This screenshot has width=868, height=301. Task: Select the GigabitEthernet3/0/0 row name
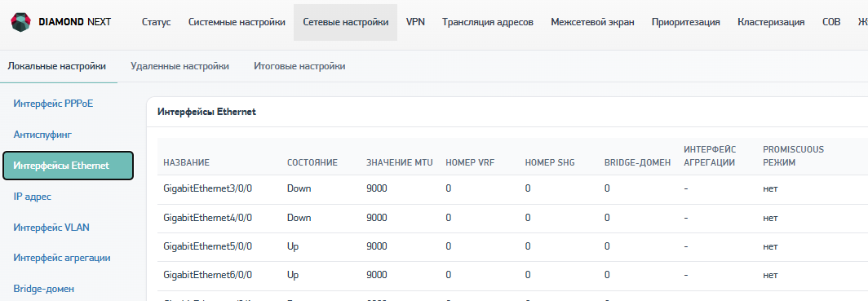[207, 188]
